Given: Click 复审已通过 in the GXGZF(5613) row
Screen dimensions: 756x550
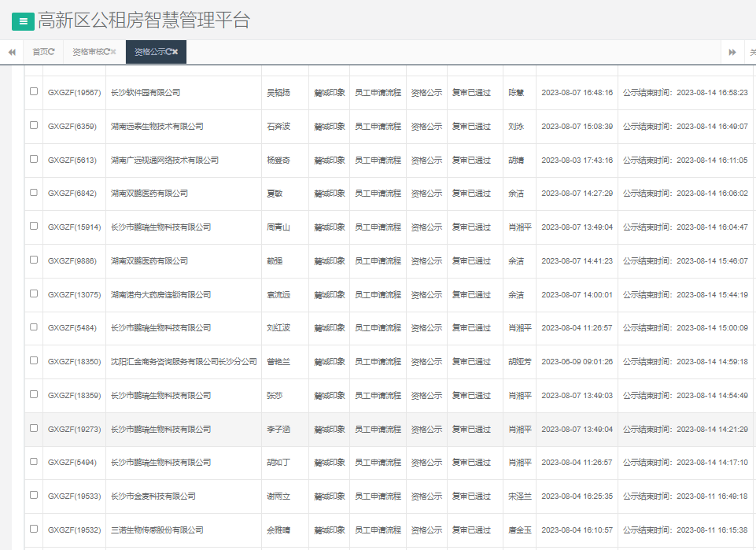Looking at the screenshot, I should (471, 160).
